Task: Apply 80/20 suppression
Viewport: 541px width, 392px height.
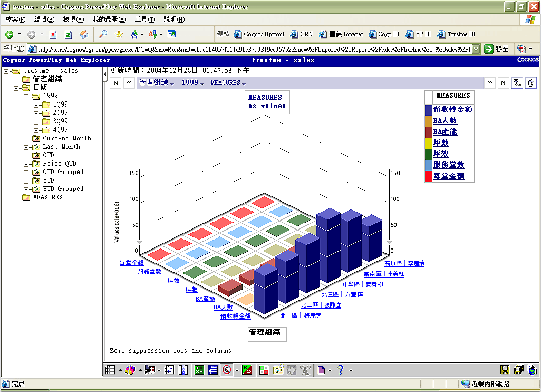Action: tap(247, 370)
